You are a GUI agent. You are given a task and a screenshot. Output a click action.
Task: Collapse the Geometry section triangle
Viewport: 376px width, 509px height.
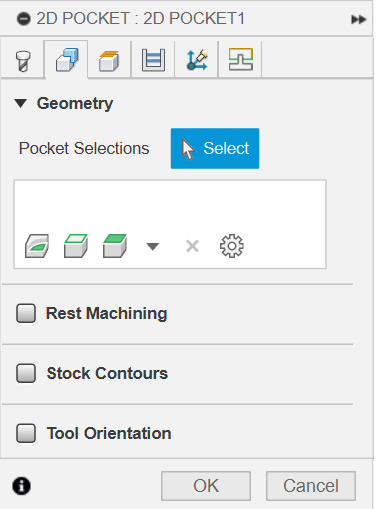(x=21, y=103)
